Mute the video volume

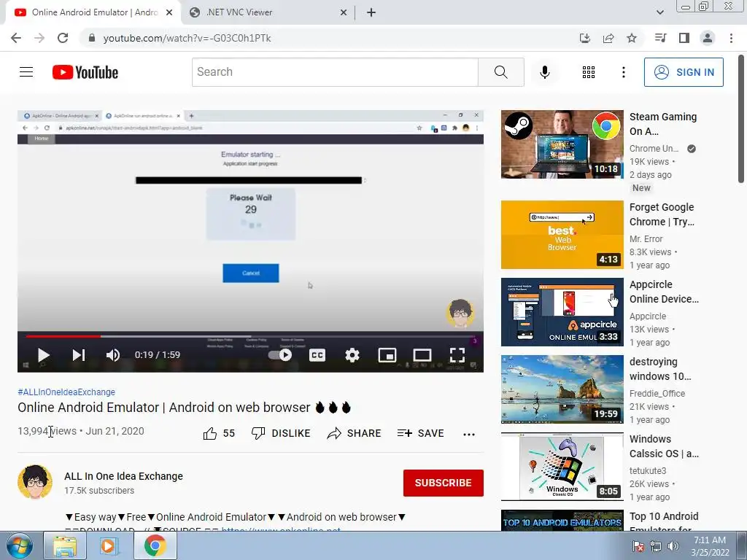[113, 355]
